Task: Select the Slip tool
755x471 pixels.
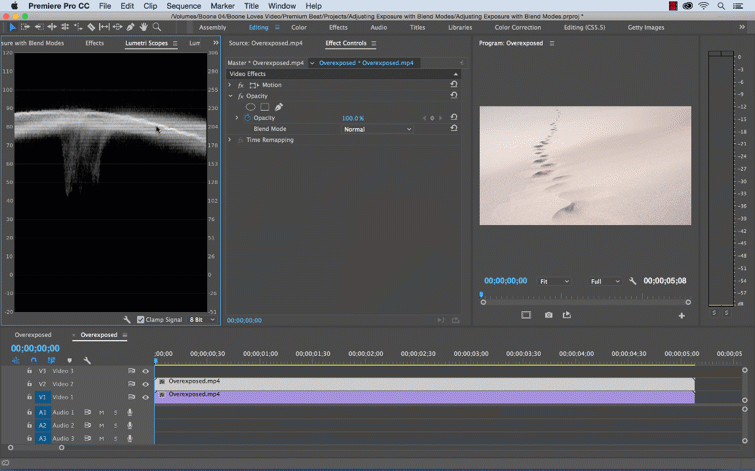Action: pyautogui.click(x=104, y=27)
